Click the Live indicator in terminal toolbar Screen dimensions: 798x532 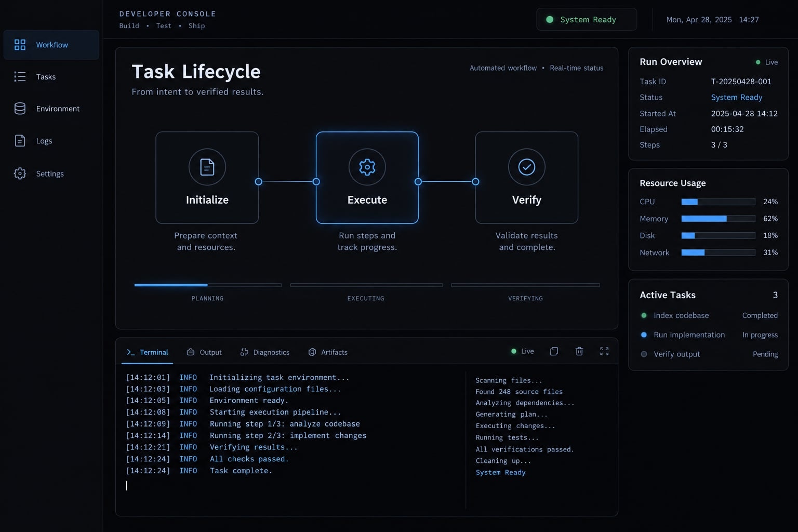pyautogui.click(x=522, y=351)
